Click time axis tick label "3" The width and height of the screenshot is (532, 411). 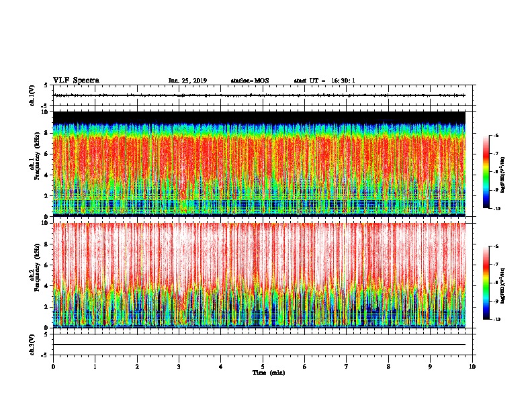(179, 367)
